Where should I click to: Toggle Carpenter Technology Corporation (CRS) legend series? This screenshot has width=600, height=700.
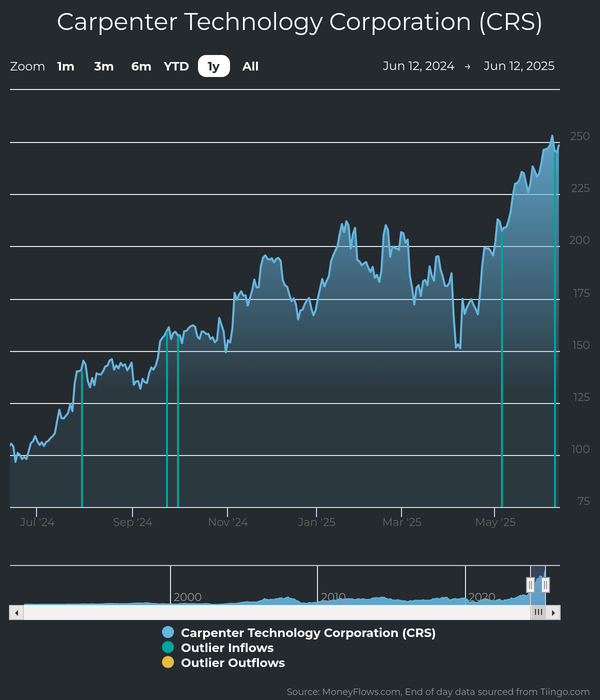pos(308,632)
